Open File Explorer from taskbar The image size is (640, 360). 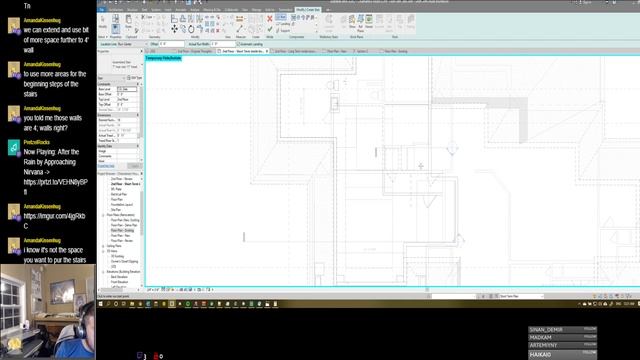(x=132, y=304)
